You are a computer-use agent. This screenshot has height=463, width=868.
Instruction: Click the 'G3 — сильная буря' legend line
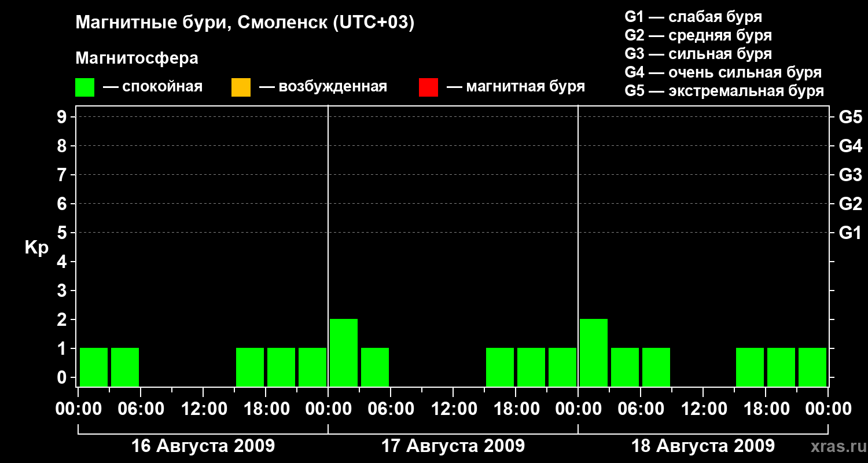coord(698,54)
